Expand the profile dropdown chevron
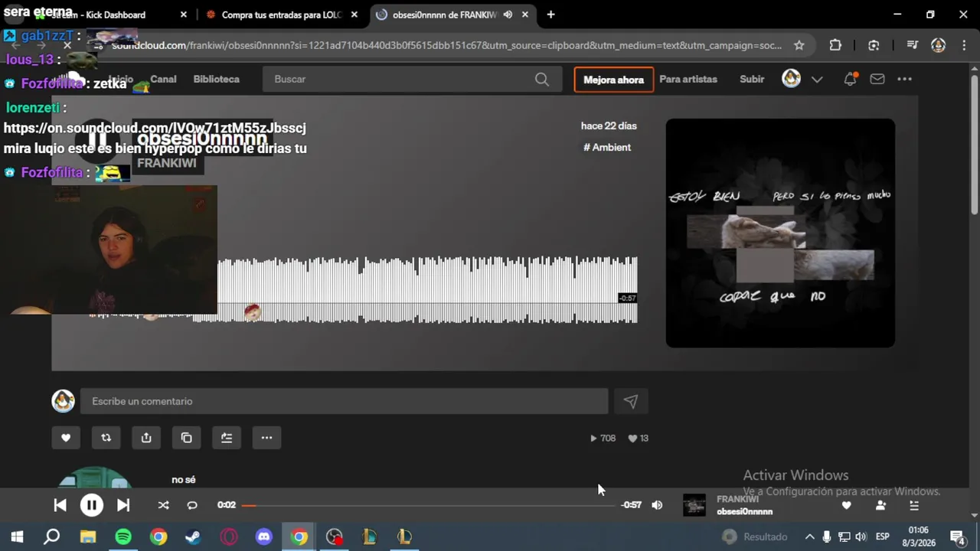 coord(817,80)
